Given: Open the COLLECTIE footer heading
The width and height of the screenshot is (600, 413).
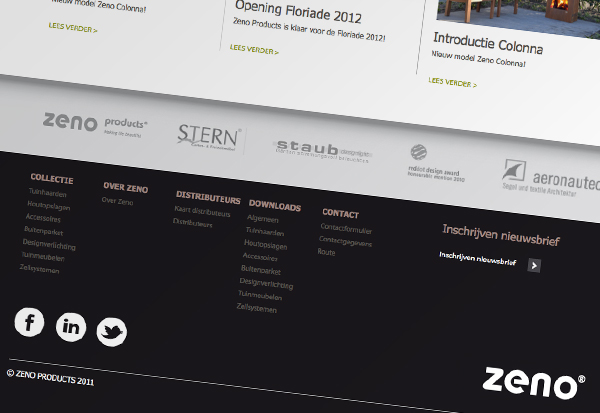Looking at the screenshot, I should (52, 178).
